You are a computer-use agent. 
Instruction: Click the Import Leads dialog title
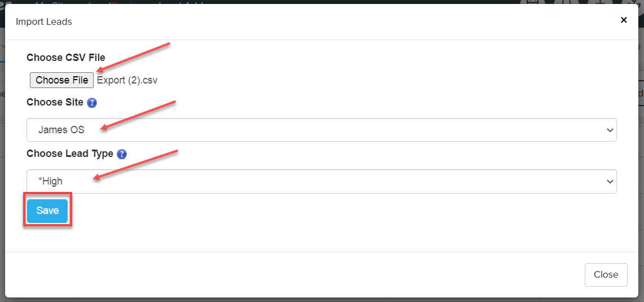pos(44,22)
